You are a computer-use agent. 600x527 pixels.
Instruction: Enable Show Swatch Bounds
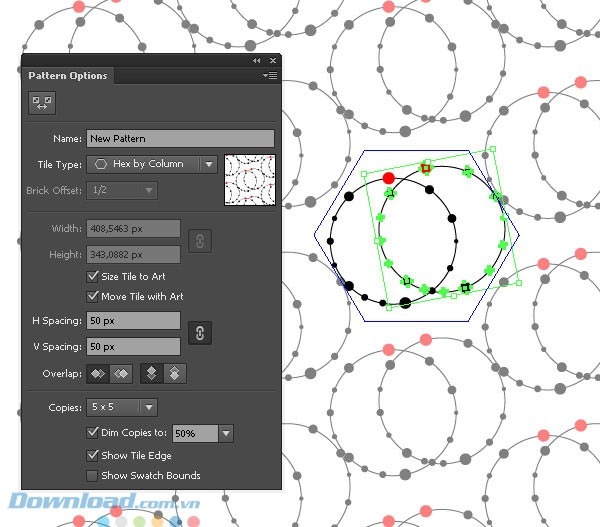[93, 475]
